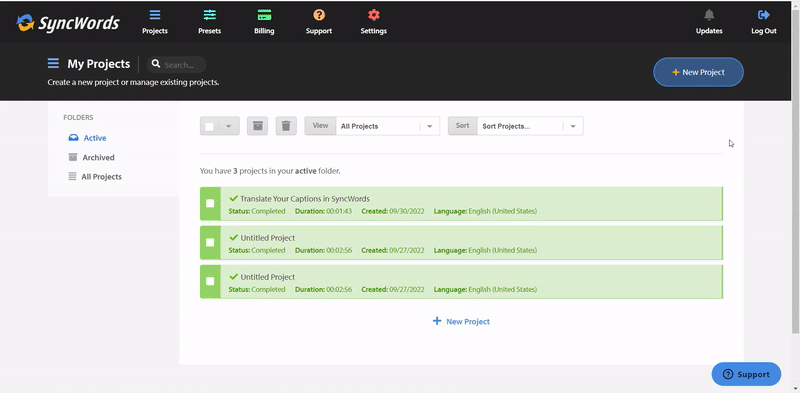This screenshot has width=800, height=393.
Task: Open the last Untitled Project title
Action: point(267,277)
